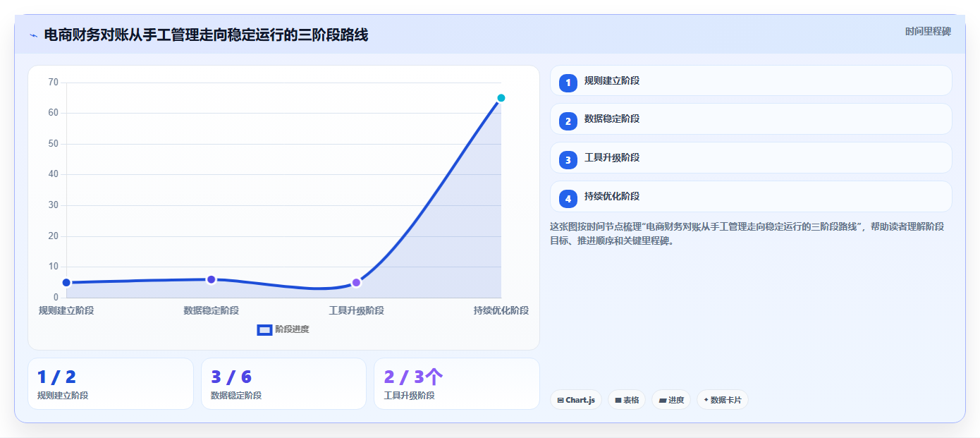Click the y-axis value 30
980x438 pixels.
coord(54,205)
